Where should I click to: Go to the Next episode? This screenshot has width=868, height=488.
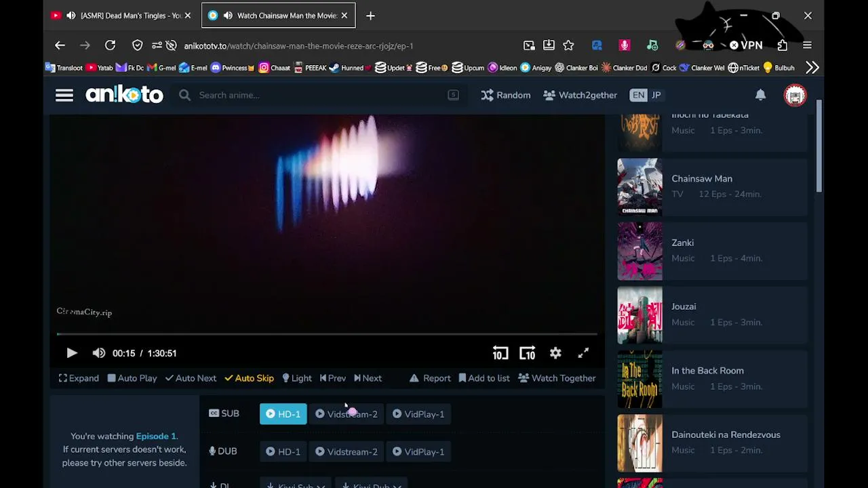click(368, 378)
